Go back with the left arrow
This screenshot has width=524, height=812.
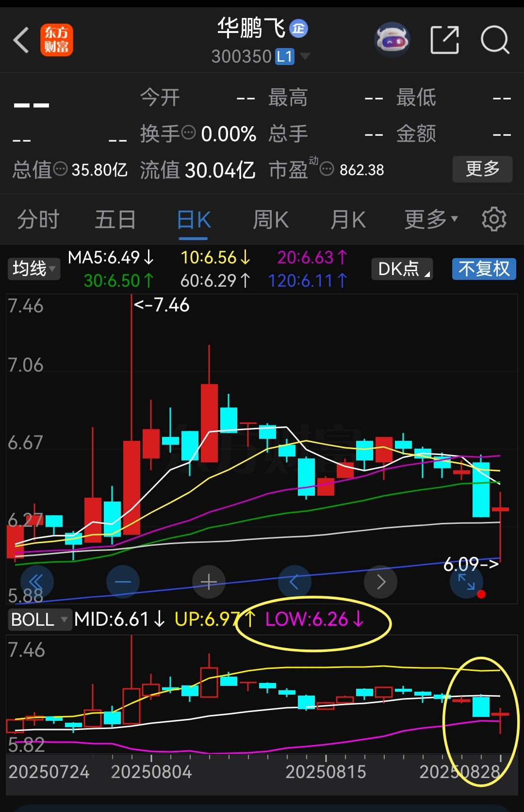click(21, 40)
